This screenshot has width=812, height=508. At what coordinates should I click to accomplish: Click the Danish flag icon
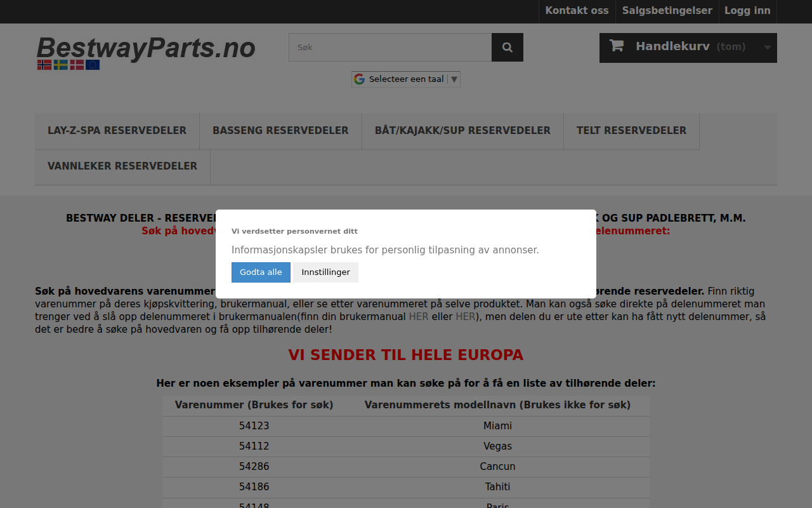[x=77, y=65]
